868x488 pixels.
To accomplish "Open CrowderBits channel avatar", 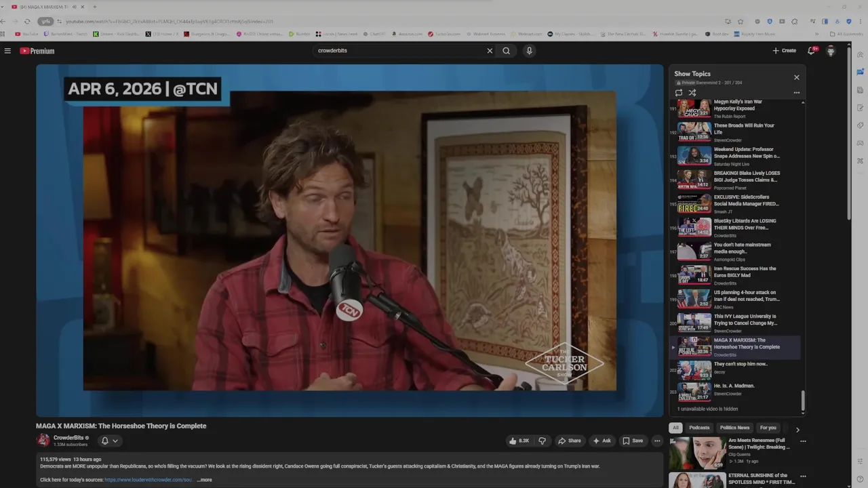I will click(43, 441).
